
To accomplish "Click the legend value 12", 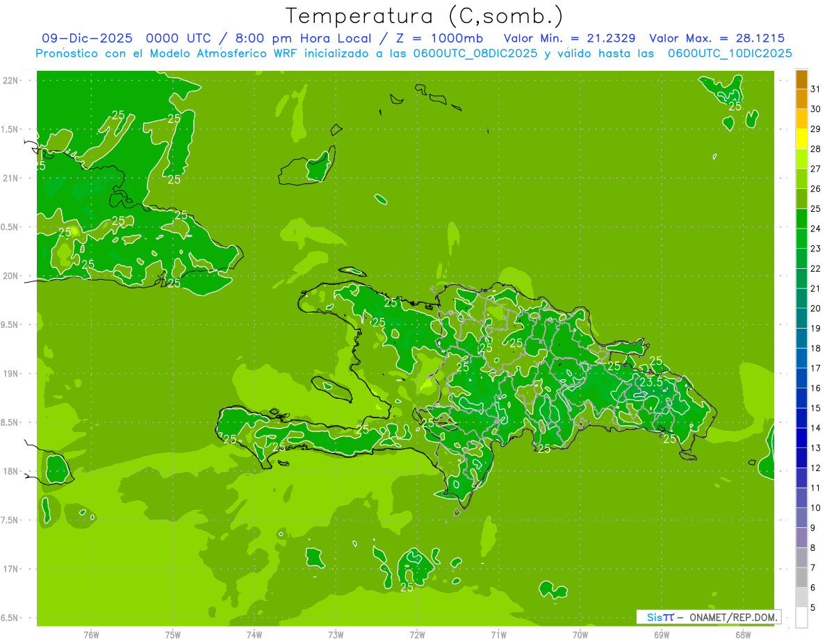I will [x=815, y=468].
